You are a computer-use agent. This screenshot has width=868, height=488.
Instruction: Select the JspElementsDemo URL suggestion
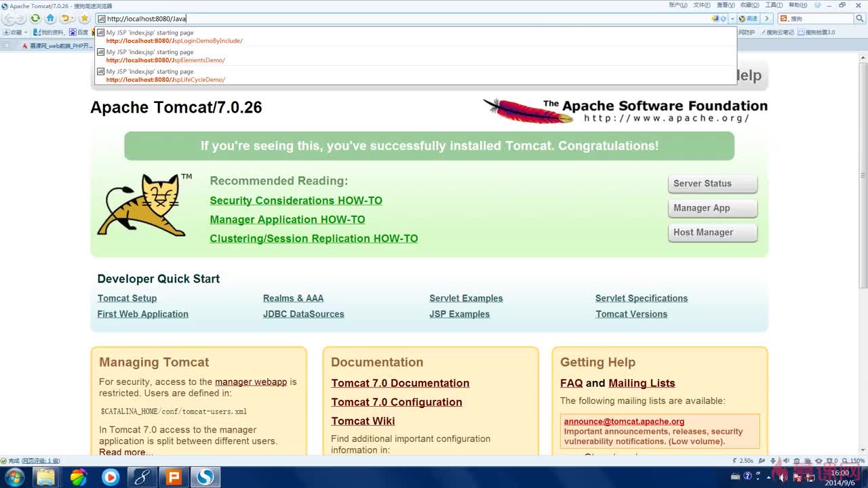point(416,56)
